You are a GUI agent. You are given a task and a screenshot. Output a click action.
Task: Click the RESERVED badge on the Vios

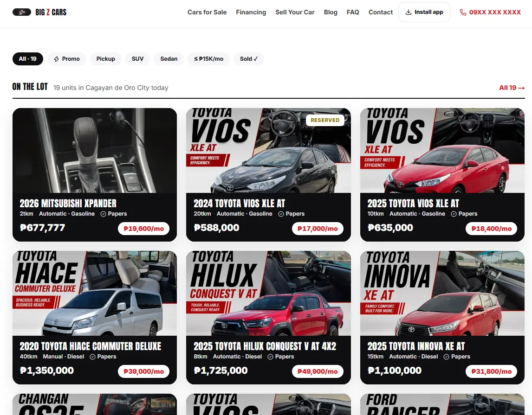[x=325, y=120]
